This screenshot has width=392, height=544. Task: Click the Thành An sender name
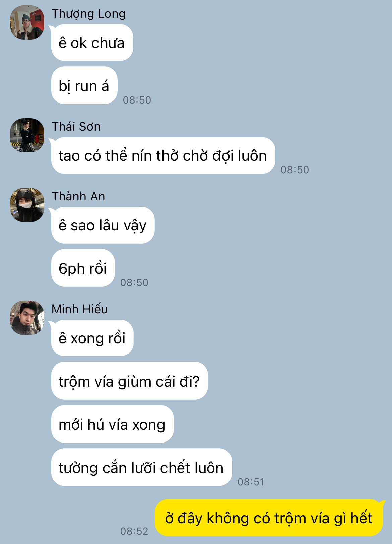78,196
